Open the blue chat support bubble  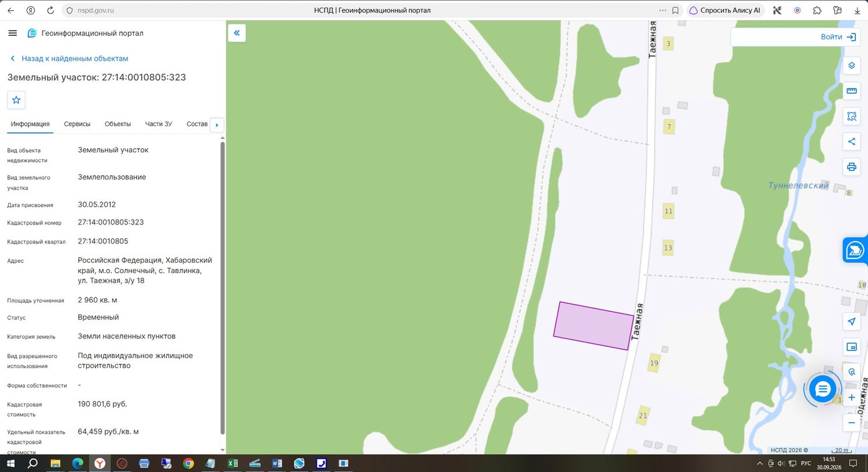click(x=822, y=389)
